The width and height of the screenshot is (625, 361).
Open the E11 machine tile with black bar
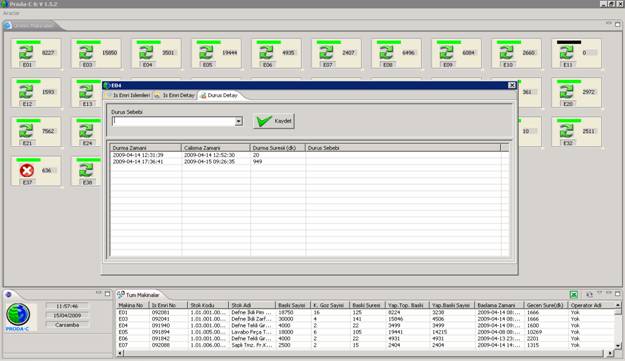pyautogui.click(x=576, y=53)
